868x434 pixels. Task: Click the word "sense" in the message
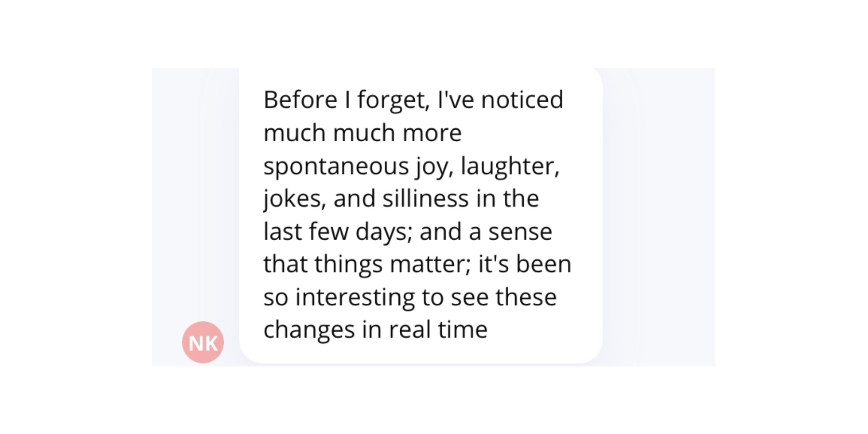(520, 232)
